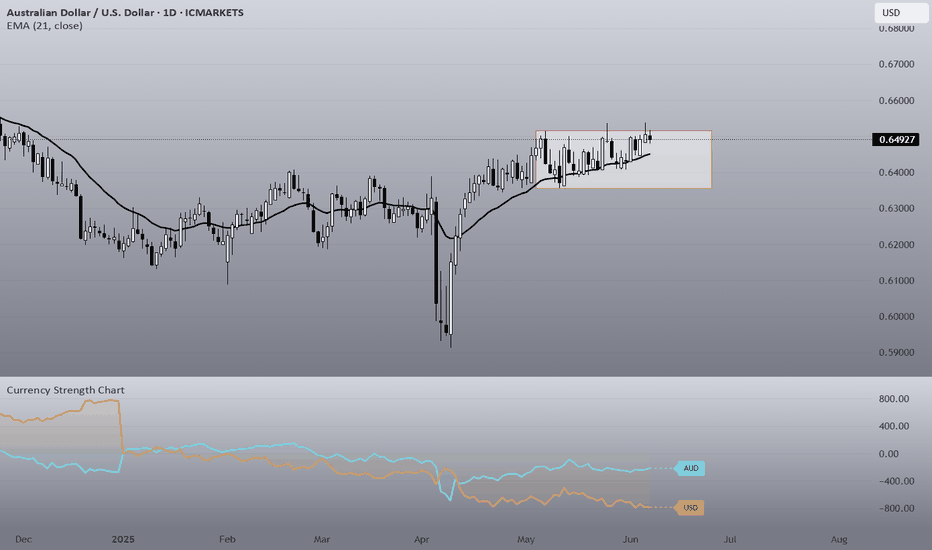Viewport: 932px width, 550px height.
Task: Click the Feb label on time axis
Action: pyautogui.click(x=227, y=539)
